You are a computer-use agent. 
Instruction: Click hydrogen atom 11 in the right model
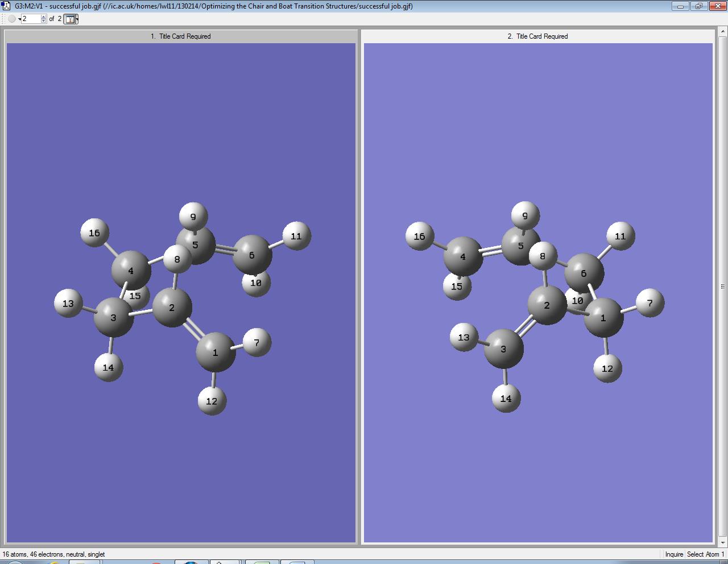[x=621, y=235]
